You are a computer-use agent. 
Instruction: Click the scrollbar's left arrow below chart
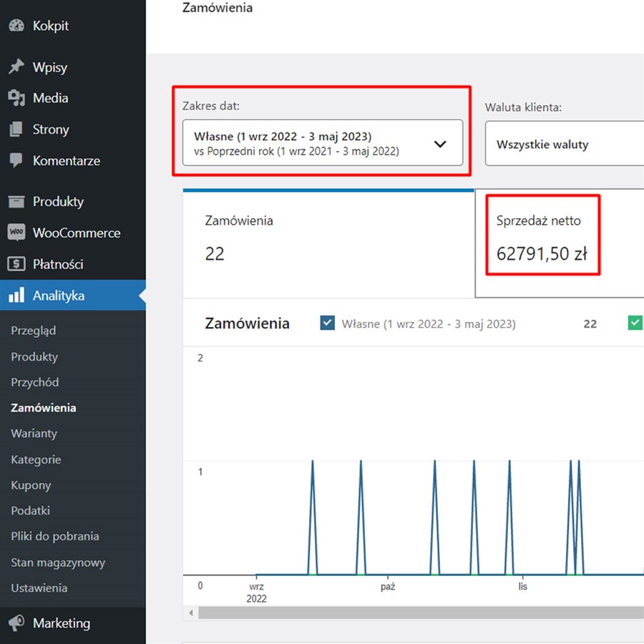tap(191, 613)
